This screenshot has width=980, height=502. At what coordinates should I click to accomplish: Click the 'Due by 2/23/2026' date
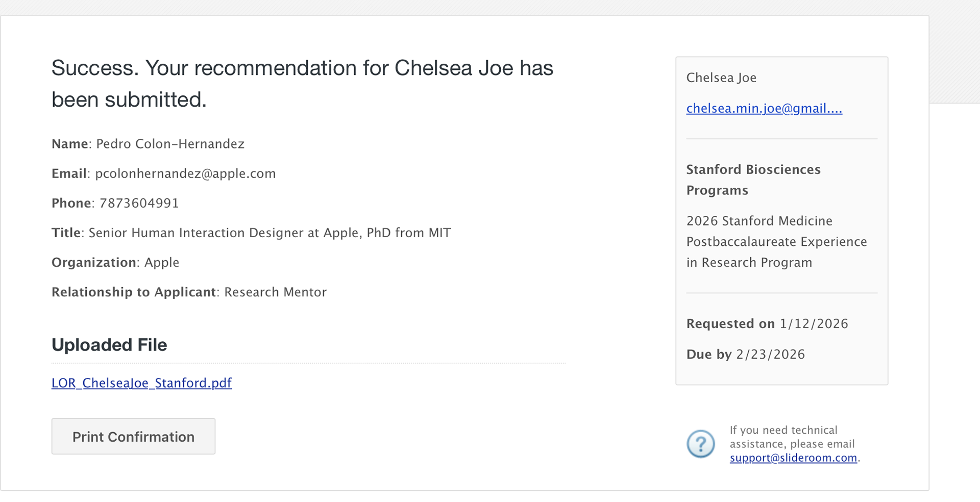(745, 354)
